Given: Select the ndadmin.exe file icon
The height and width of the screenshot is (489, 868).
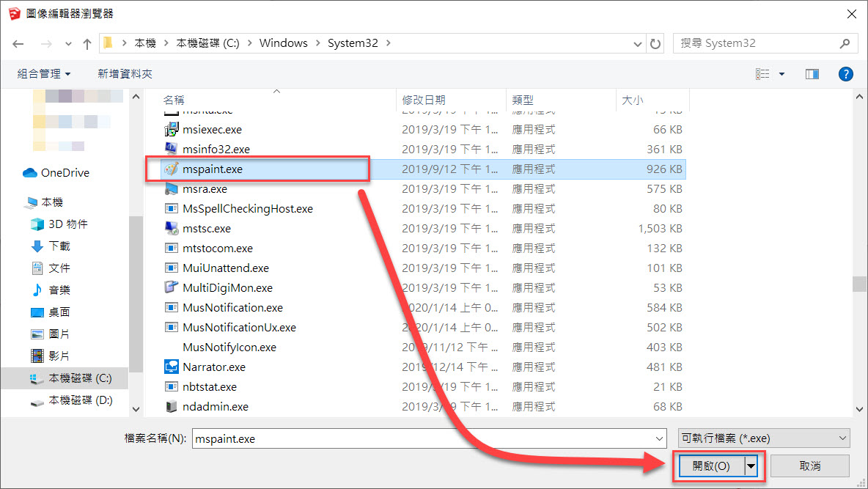Looking at the screenshot, I should [171, 406].
